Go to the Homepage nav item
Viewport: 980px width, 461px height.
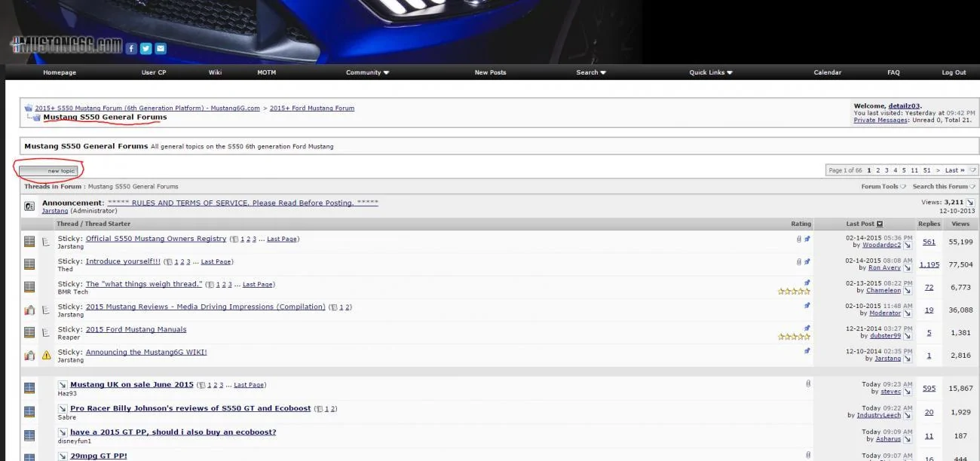point(60,72)
